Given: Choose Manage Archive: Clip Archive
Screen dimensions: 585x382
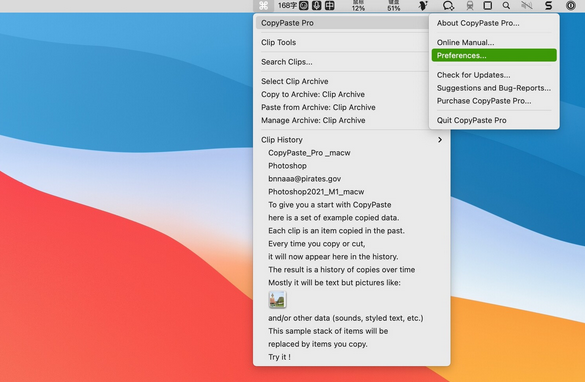Looking at the screenshot, I should 342,120.
